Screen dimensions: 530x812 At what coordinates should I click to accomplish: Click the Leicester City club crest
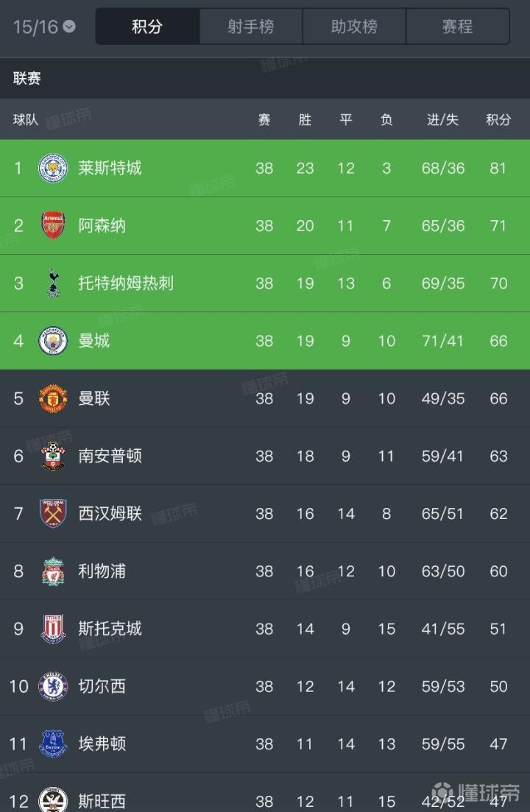point(53,169)
